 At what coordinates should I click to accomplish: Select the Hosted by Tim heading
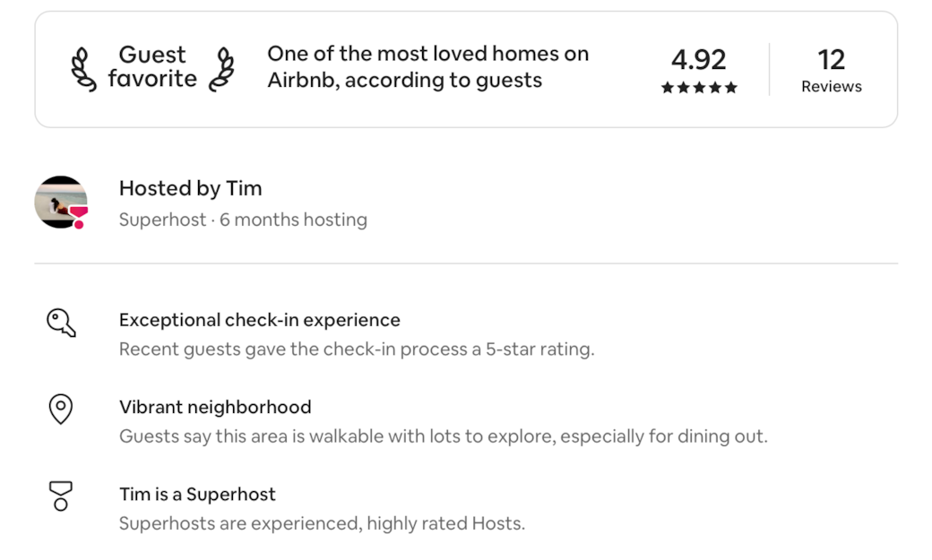coord(191,188)
